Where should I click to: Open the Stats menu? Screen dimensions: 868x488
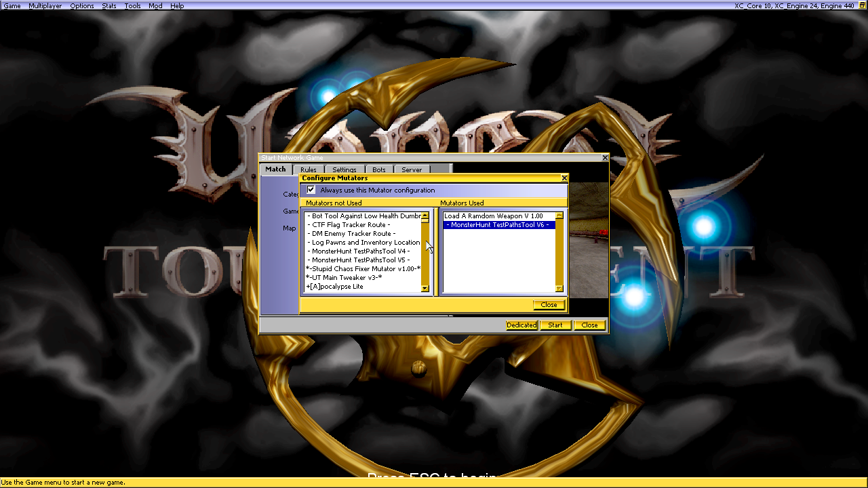coord(109,5)
